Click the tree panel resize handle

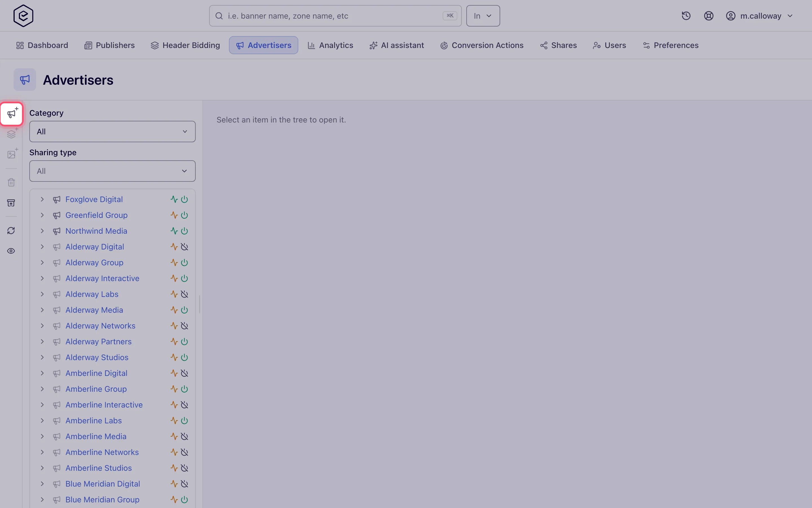[200, 304]
